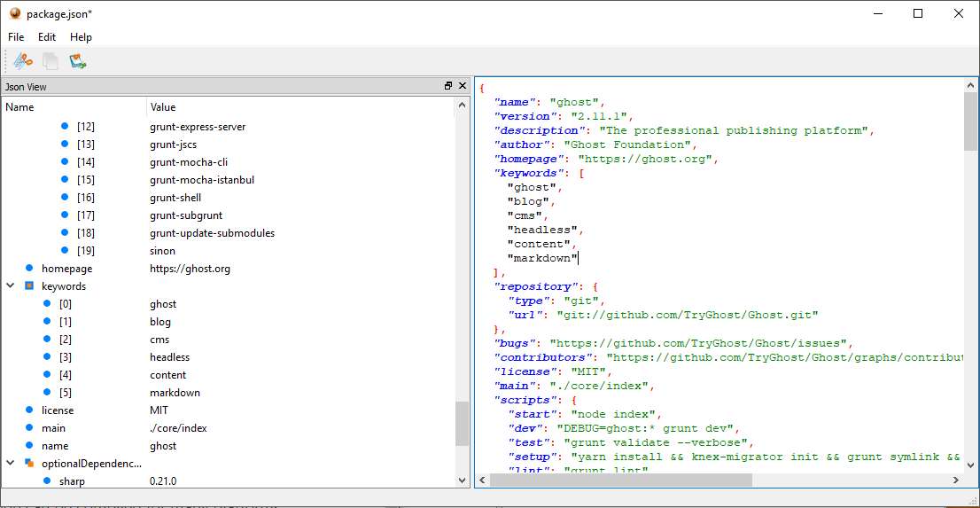Click the Cut scissors toolbar icon

click(x=23, y=60)
